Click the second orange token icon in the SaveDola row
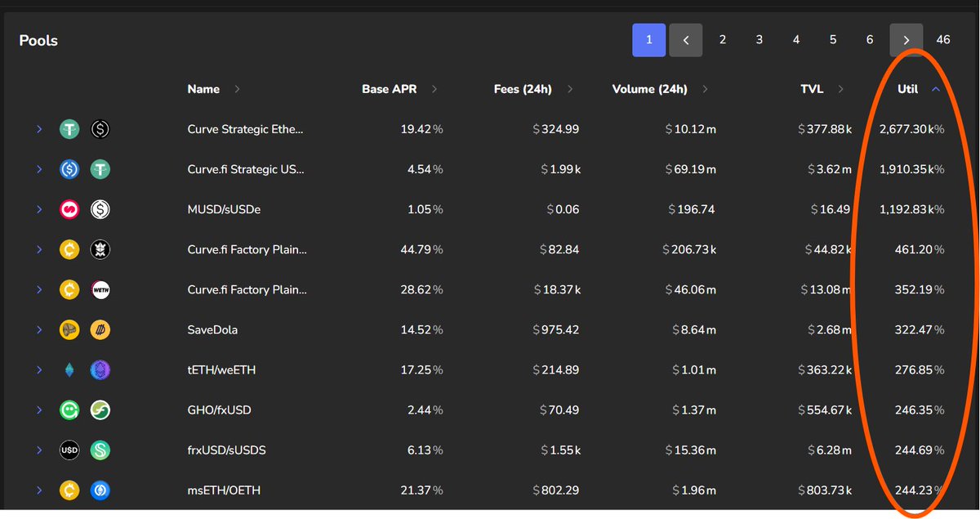 (x=100, y=329)
